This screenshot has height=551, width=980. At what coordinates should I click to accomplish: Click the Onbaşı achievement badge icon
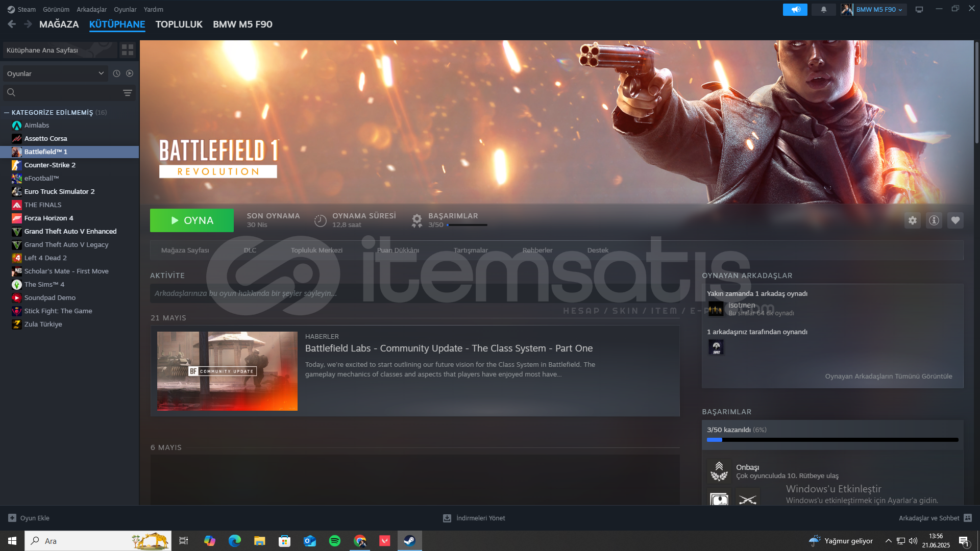click(x=719, y=471)
